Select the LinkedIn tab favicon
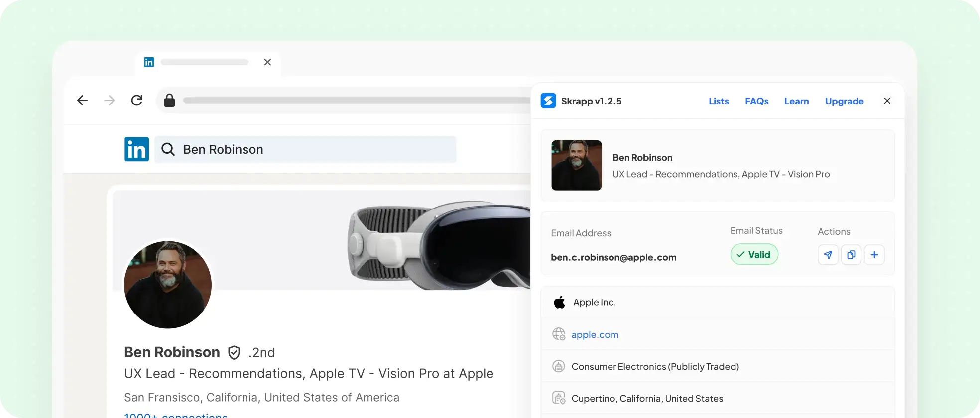 click(x=149, y=62)
